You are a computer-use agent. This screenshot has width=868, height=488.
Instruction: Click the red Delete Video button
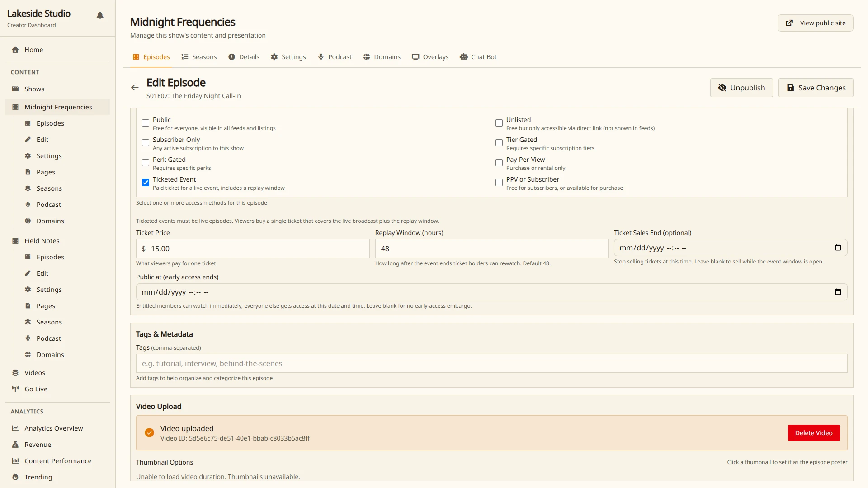point(814,433)
